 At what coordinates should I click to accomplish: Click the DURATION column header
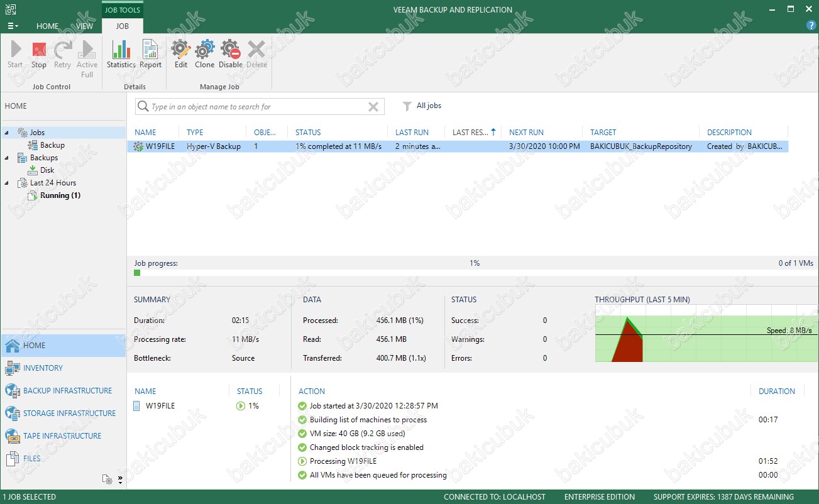[777, 391]
